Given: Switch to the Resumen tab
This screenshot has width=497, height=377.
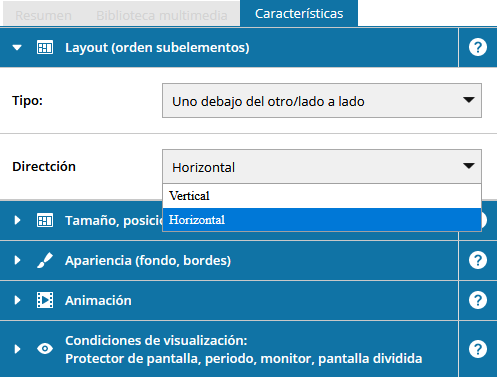Looking at the screenshot, I should pos(43,15).
